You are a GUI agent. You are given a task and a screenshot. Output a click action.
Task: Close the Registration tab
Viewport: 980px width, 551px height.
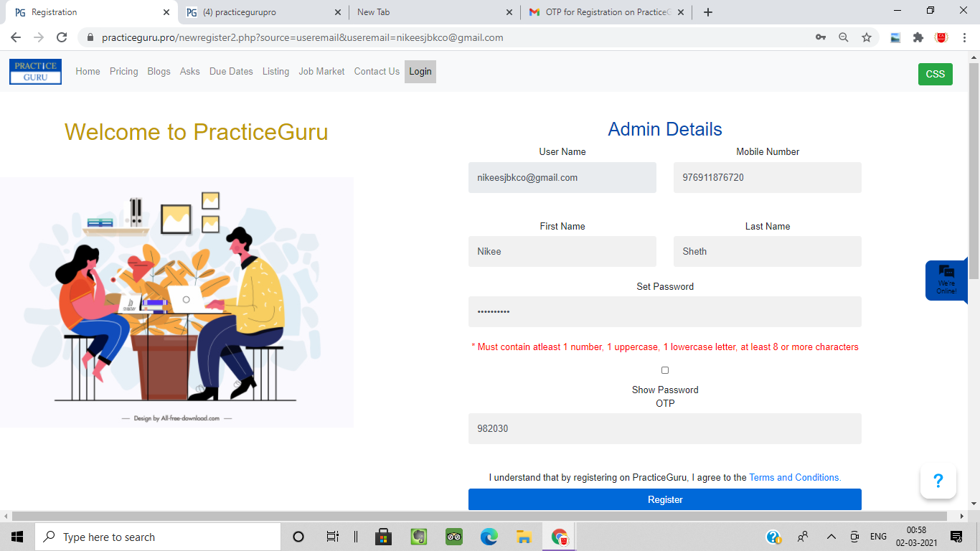pos(166,12)
